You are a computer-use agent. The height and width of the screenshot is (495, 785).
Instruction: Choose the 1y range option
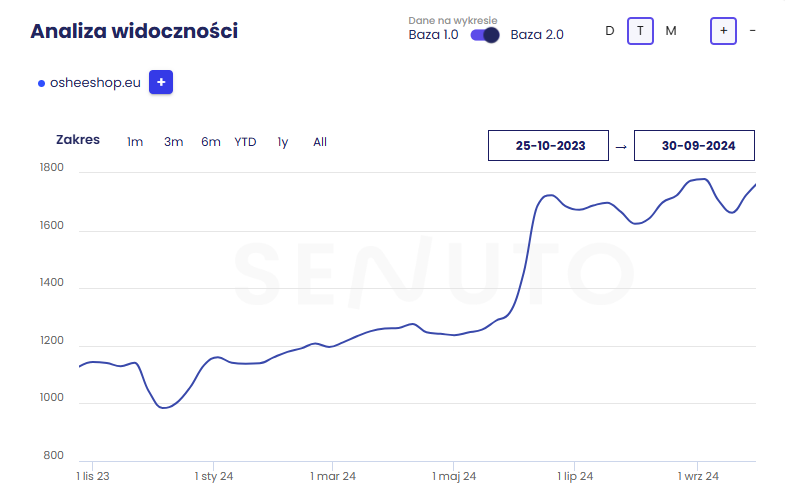[x=283, y=142]
